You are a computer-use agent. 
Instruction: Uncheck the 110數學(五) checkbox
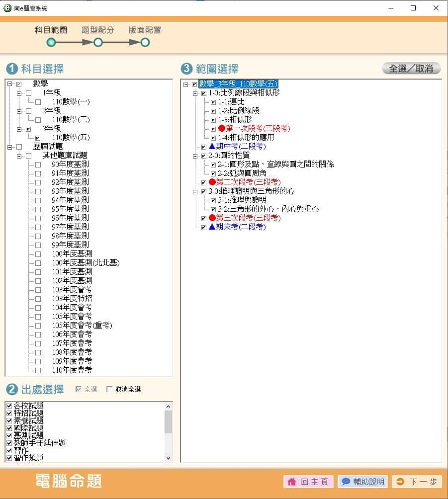tap(38, 138)
